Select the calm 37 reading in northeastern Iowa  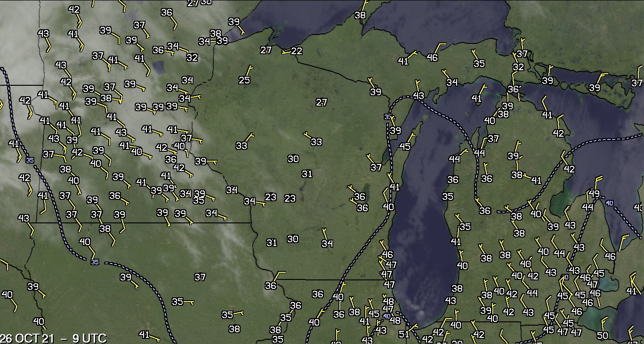[200, 277]
